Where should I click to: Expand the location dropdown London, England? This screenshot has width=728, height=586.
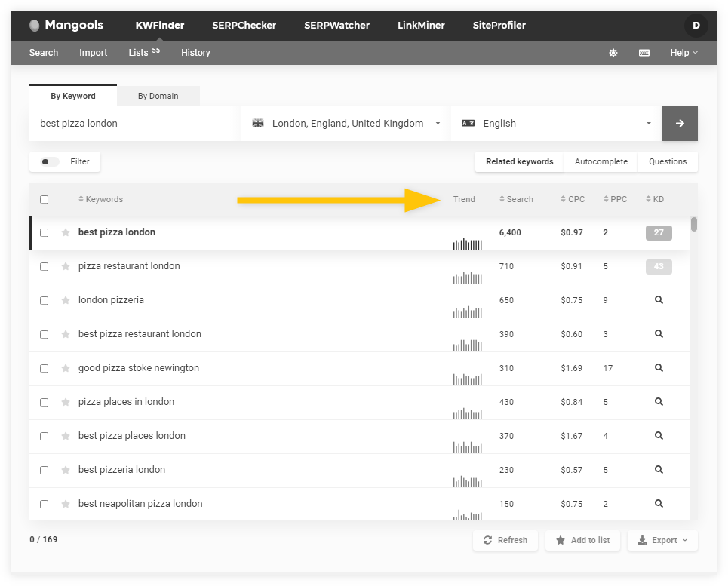[x=346, y=124]
